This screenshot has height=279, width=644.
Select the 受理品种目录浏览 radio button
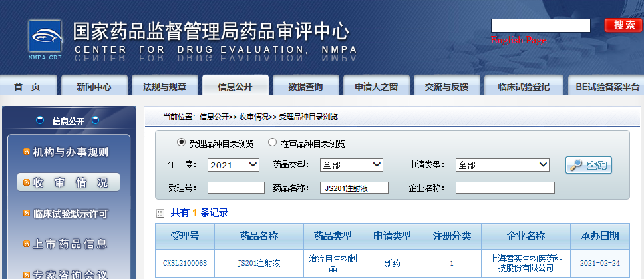click(x=181, y=142)
